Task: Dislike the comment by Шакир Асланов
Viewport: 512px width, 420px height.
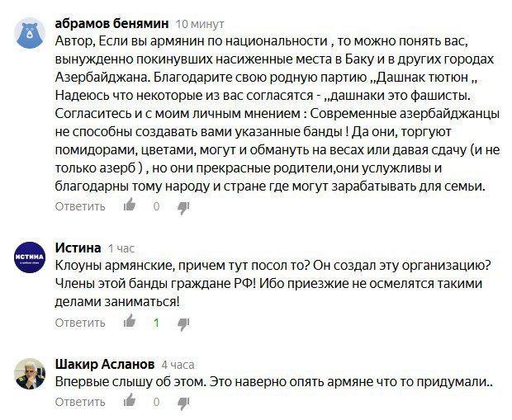Action: coord(183,403)
